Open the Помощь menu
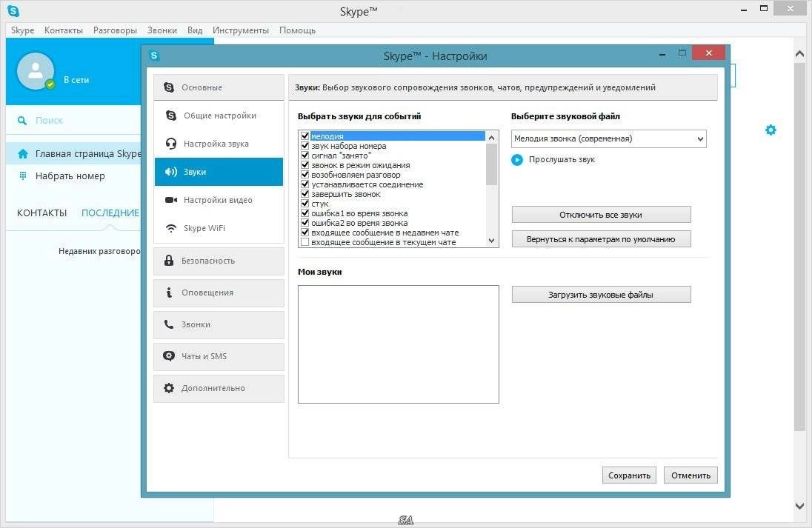 pos(297,30)
